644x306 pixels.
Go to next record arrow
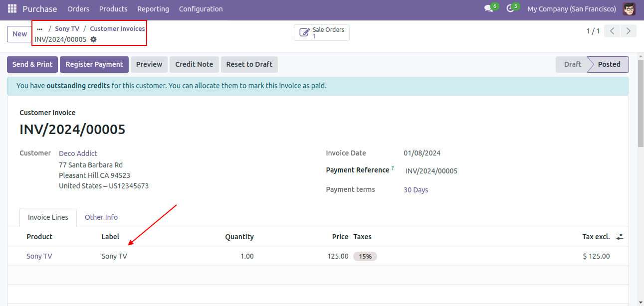[629, 31]
